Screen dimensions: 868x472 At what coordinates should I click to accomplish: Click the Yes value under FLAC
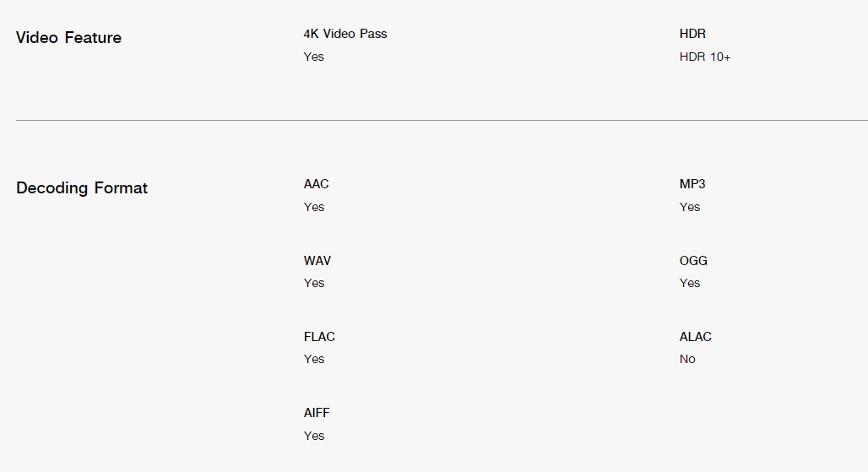[314, 359]
